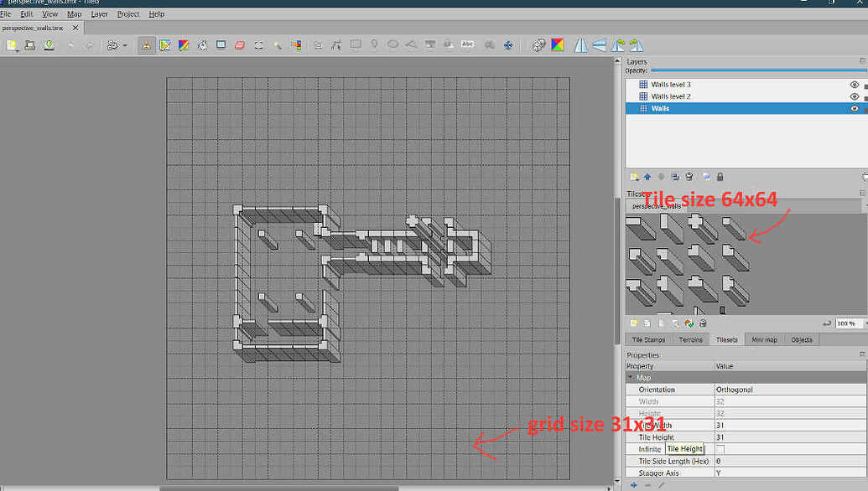Check the Infinite property checkbox
868x491 pixels.
click(720, 448)
